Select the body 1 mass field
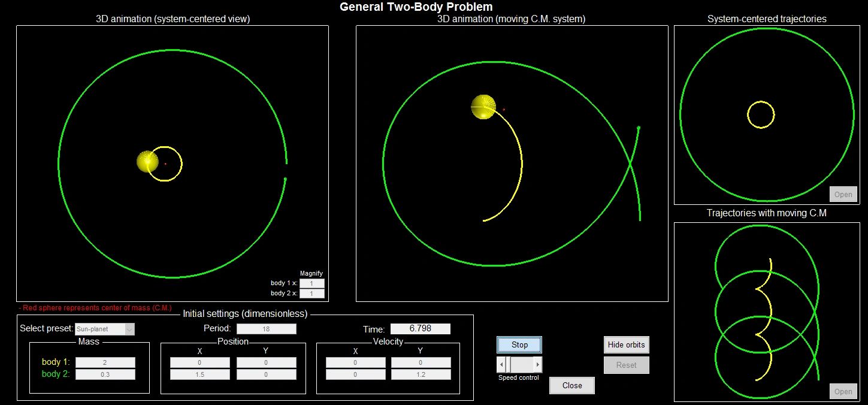 click(105, 362)
